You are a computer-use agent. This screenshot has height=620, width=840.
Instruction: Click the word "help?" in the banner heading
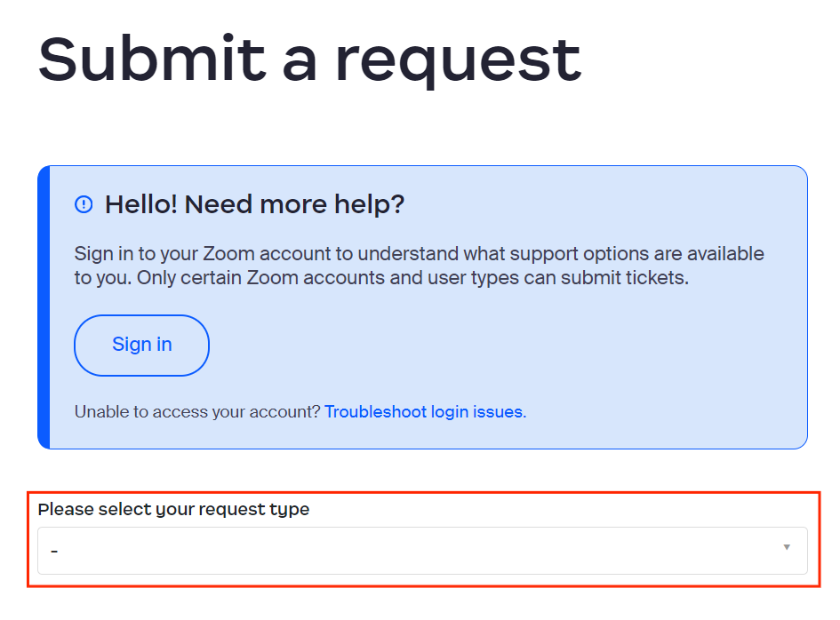tap(370, 205)
